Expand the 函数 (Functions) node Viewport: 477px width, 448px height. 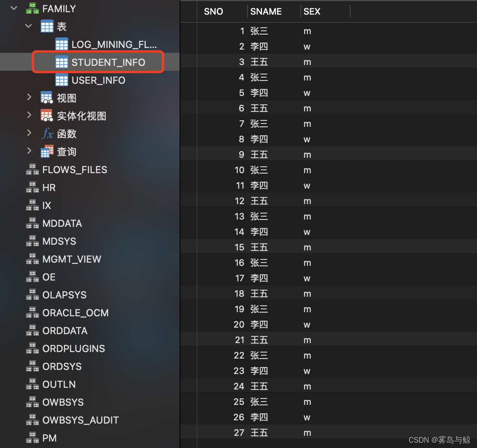pyautogui.click(x=29, y=133)
